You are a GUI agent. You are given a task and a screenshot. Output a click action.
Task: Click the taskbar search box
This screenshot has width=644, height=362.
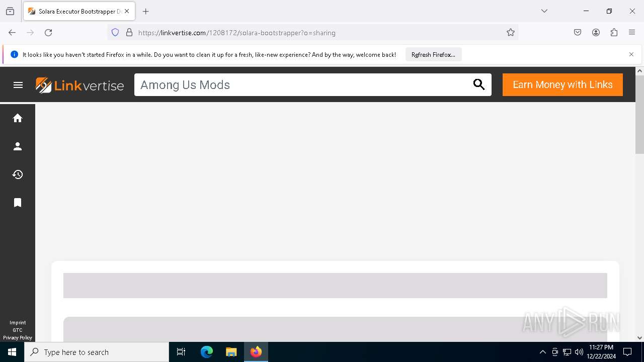pyautogui.click(x=97, y=352)
